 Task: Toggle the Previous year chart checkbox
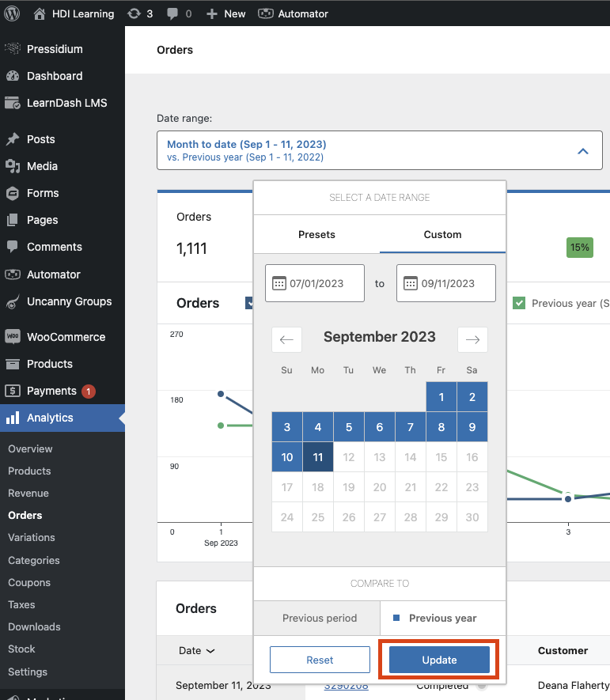pyautogui.click(x=519, y=303)
